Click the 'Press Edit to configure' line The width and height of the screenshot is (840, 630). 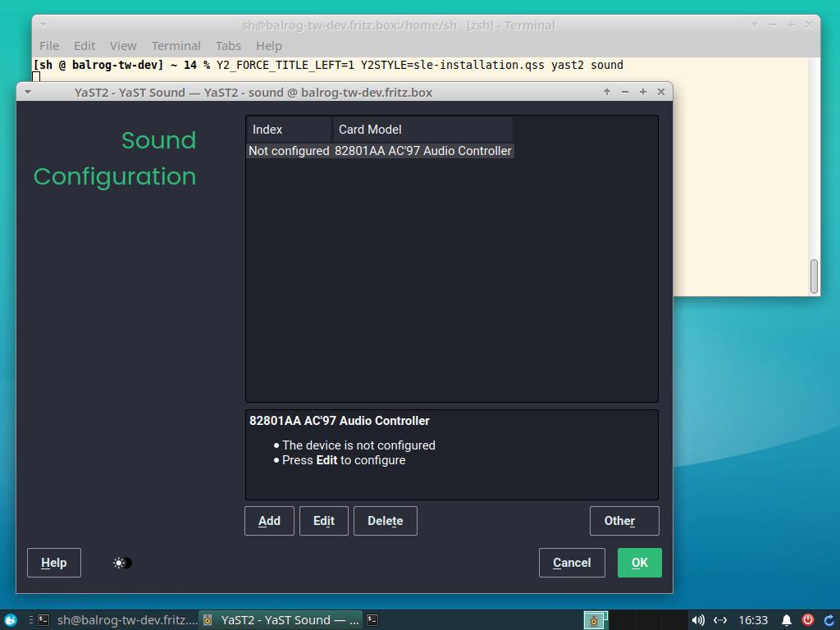(344, 460)
